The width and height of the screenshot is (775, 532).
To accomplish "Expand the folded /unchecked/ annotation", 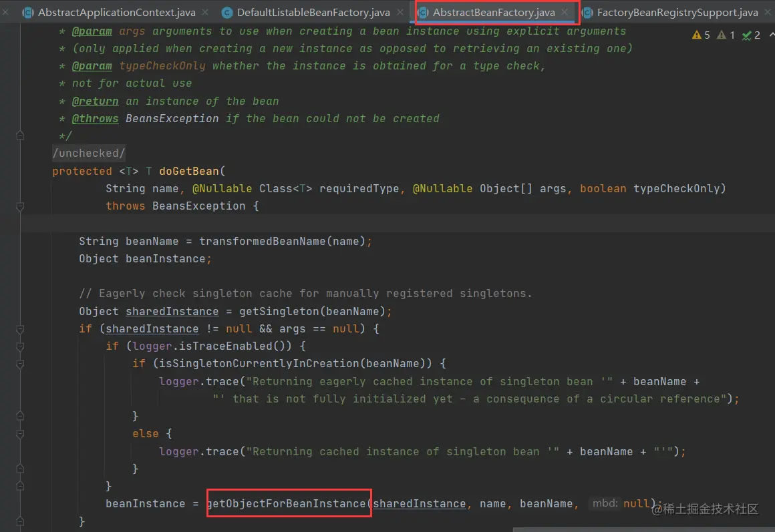I will click(89, 153).
